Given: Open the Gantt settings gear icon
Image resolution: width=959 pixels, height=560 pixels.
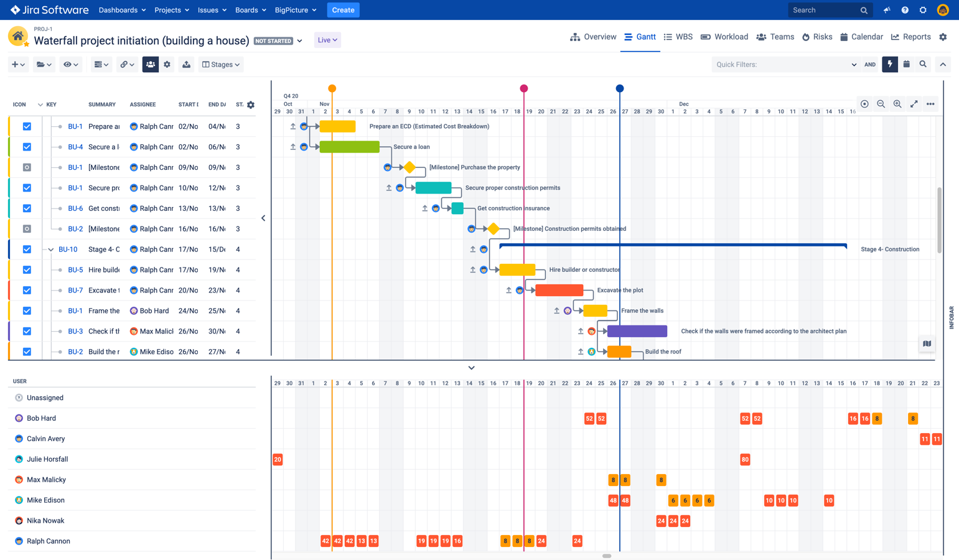Looking at the screenshot, I should (167, 64).
